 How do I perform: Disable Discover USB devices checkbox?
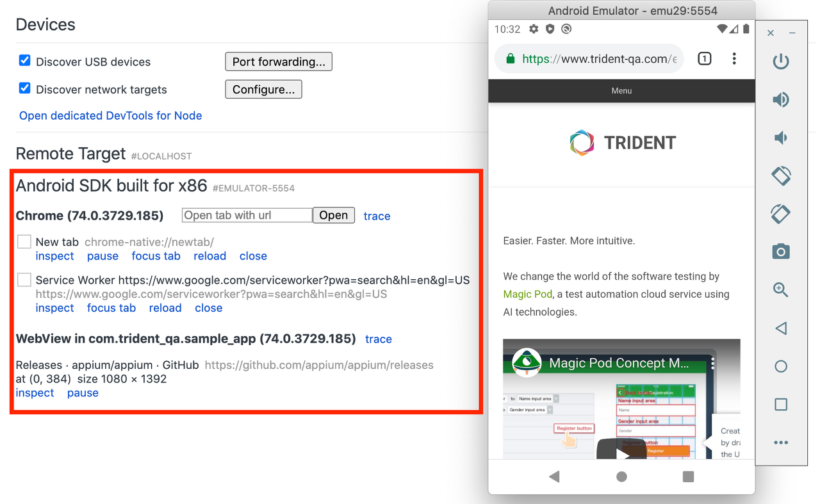coord(25,61)
